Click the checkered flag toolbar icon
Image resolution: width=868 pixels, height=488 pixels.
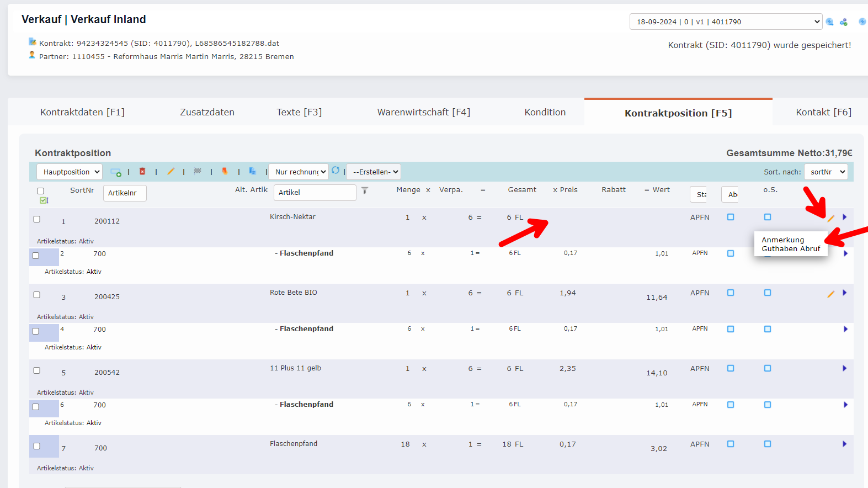(x=198, y=171)
